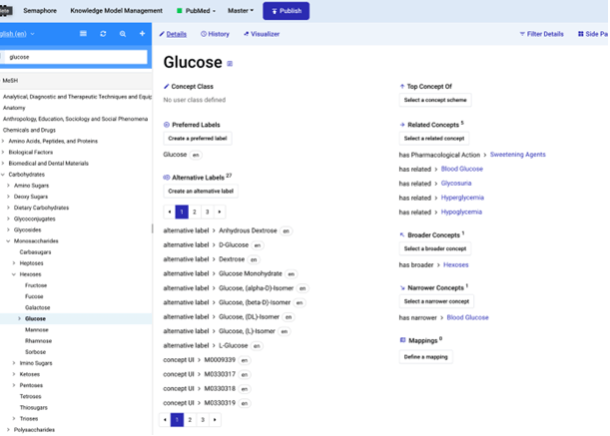This screenshot has width=610, height=436.
Task: Click the Alternative Labels section icon
Action: pos(167,177)
